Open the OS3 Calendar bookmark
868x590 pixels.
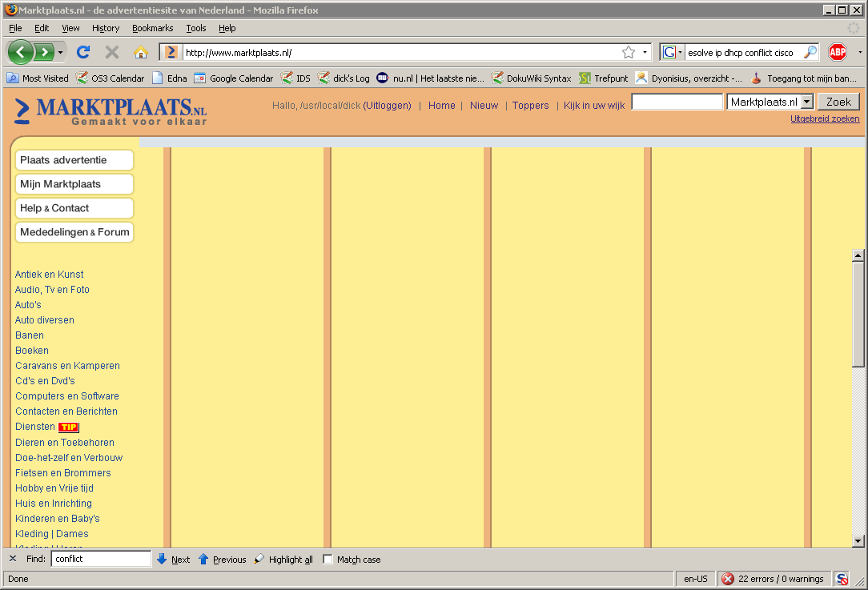click(111, 78)
